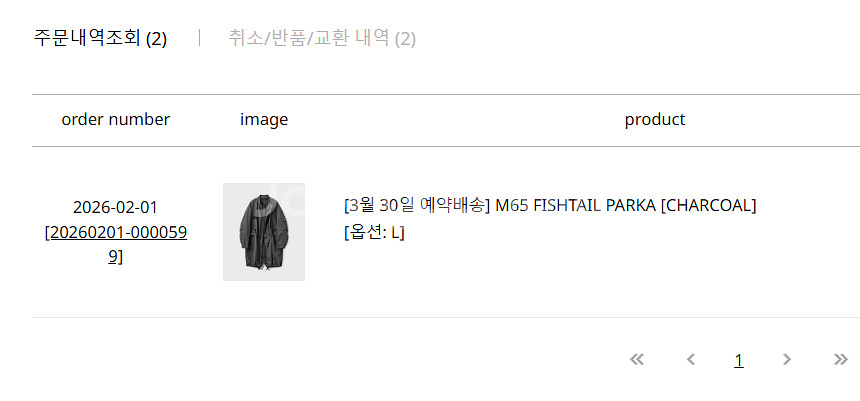Click the previous page arrow
Image resolution: width=860 pixels, height=401 pixels.
tap(690, 360)
